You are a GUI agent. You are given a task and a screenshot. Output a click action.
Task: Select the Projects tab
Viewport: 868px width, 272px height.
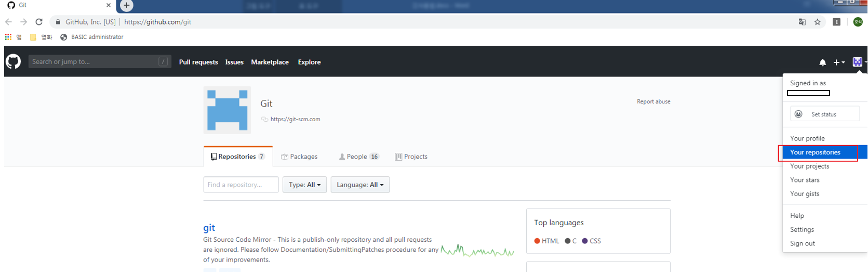coord(411,157)
